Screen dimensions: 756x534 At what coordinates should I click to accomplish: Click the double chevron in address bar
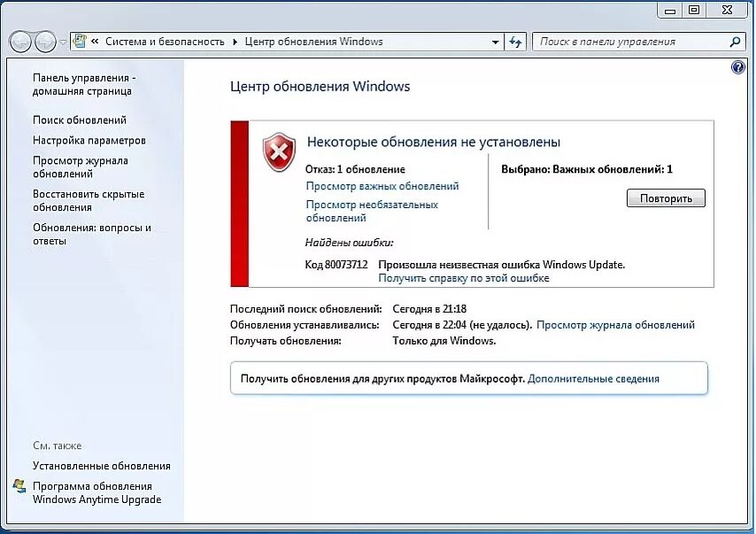click(95, 42)
